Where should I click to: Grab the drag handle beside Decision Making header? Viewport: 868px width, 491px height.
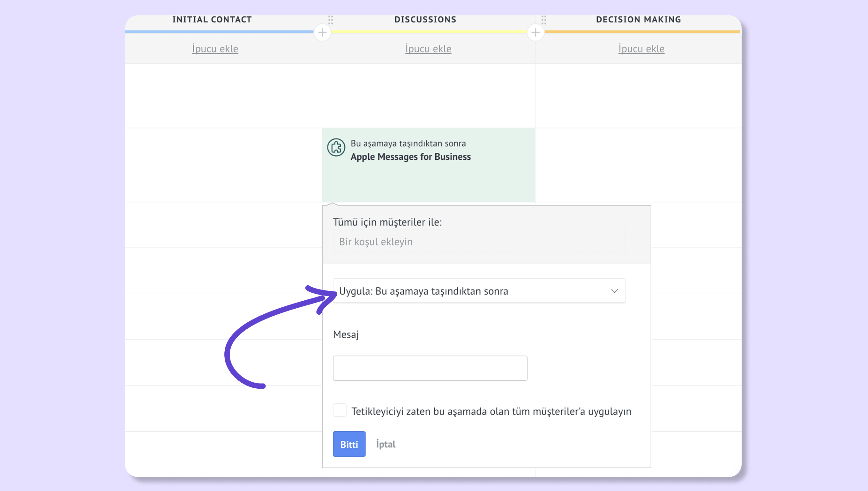544,20
